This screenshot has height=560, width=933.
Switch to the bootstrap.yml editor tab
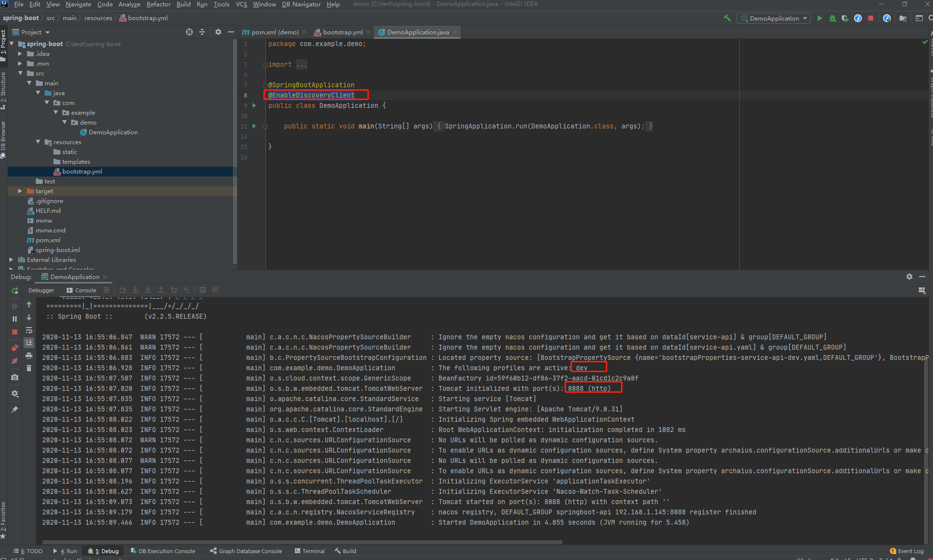(342, 32)
